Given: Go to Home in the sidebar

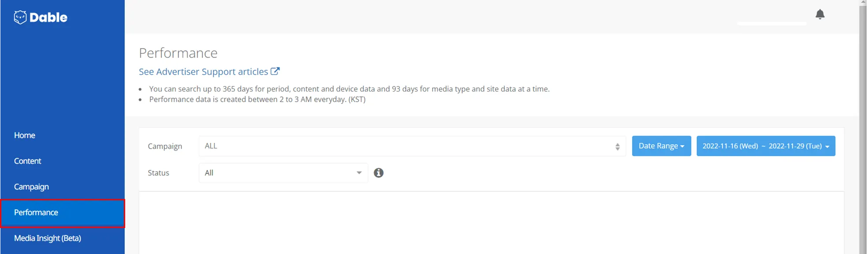Looking at the screenshot, I should click(25, 135).
